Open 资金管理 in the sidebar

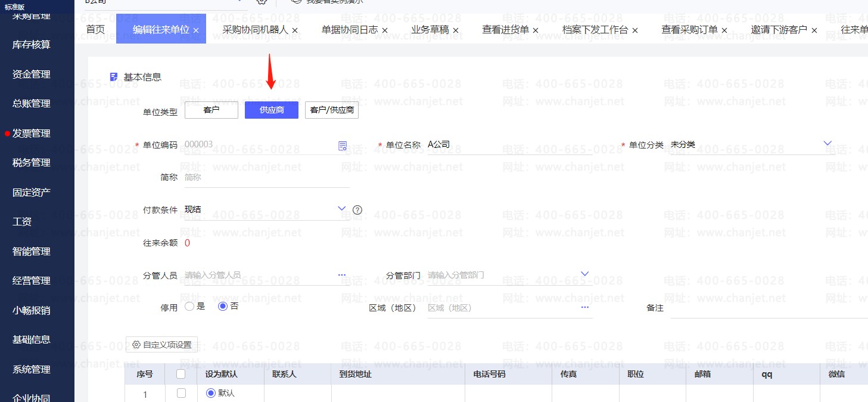pos(32,75)
